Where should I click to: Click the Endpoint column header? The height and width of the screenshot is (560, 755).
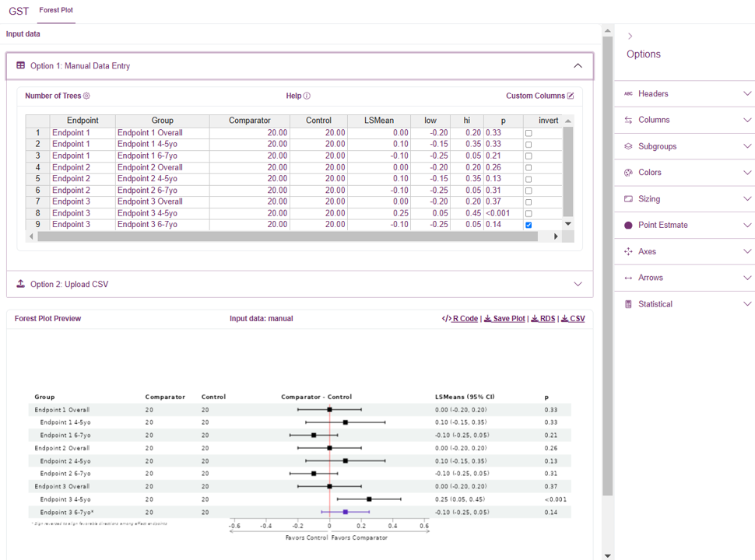point(83,121)
